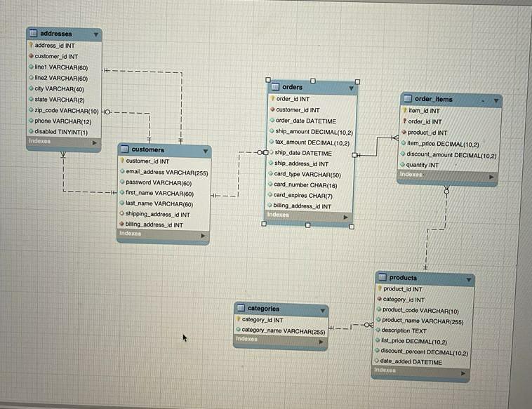Collapse the orders table with header arrow
The height and width of the screenshot is (409, 532).
coord(351,88)
